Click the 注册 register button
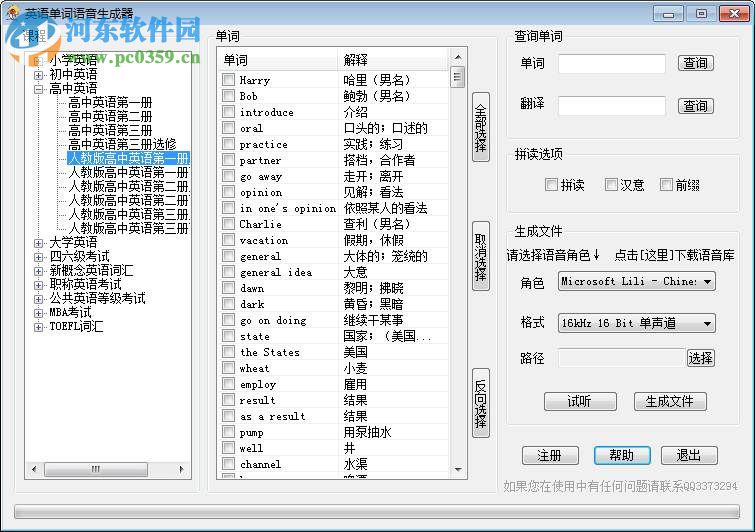 tap(550, 455)
